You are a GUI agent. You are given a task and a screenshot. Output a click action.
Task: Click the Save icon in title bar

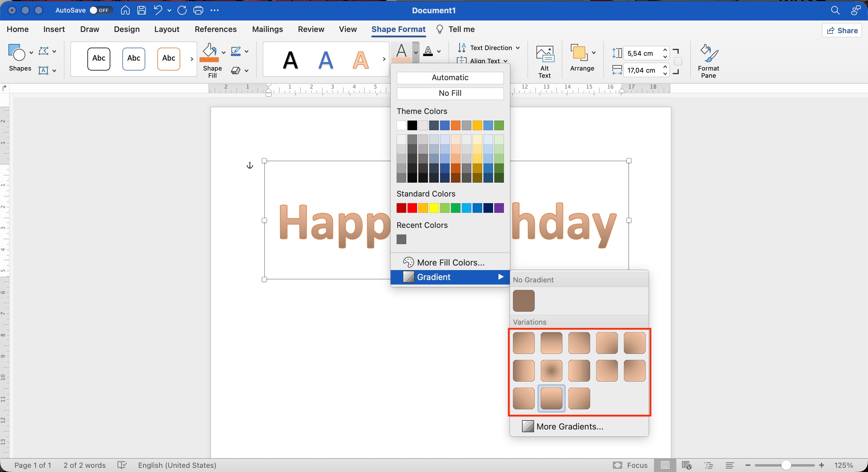coord(142,11)
